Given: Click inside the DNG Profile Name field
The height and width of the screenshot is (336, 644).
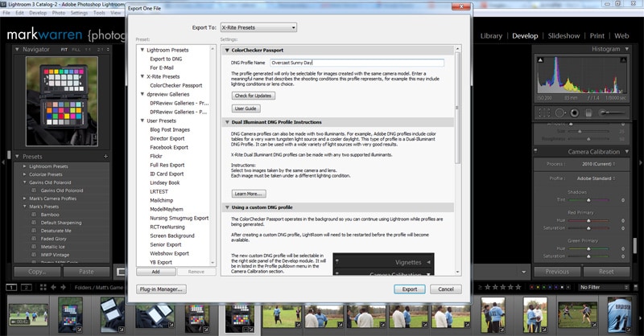Looking at the screenshot, I should click(x=357, y=63).
